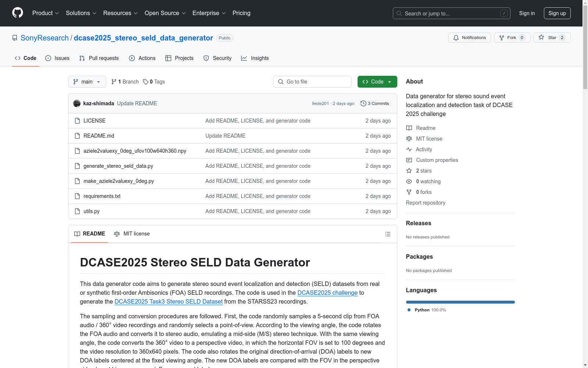588x368 pixels.
Task: Open README outline list icon
Action: [387, 234]
